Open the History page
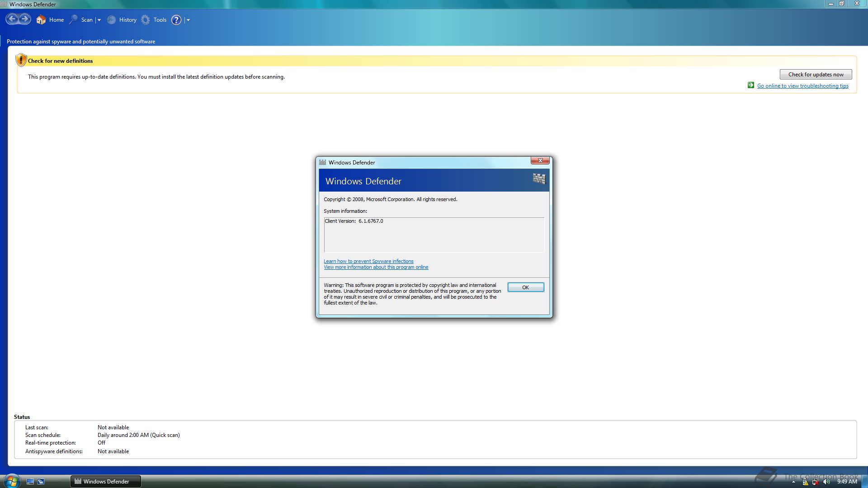Screen dimensions: 868x488 (122, 19)
